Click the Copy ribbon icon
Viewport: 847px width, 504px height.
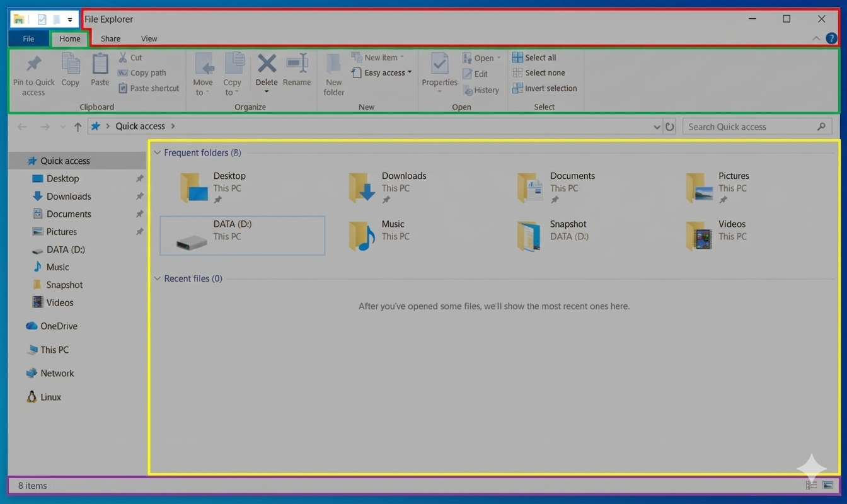tap(70, 64)
